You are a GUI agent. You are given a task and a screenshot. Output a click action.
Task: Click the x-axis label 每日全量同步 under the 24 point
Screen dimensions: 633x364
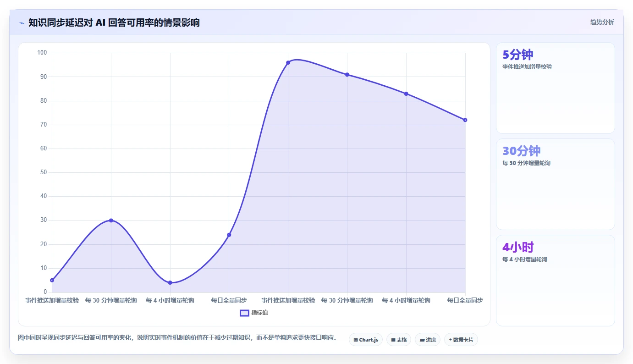229,301
